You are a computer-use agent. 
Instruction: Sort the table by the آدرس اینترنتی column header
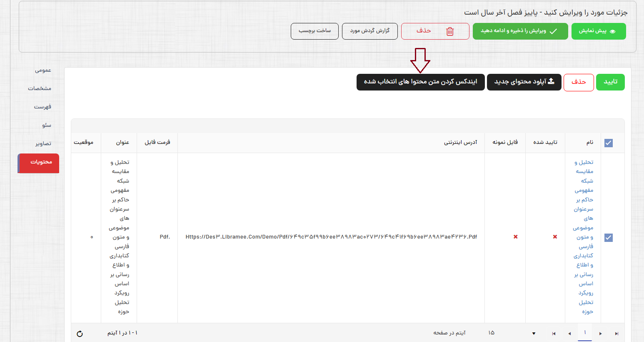point(460,143)
